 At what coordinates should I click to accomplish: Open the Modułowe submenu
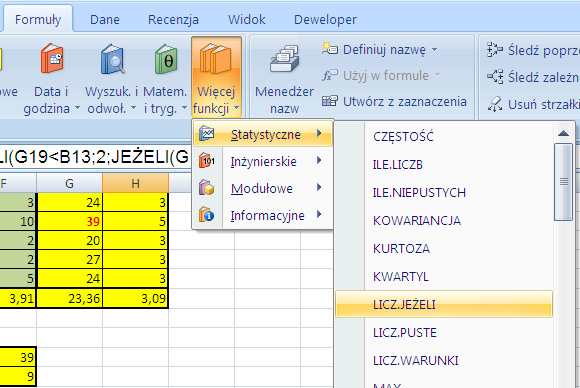point(263,188)
